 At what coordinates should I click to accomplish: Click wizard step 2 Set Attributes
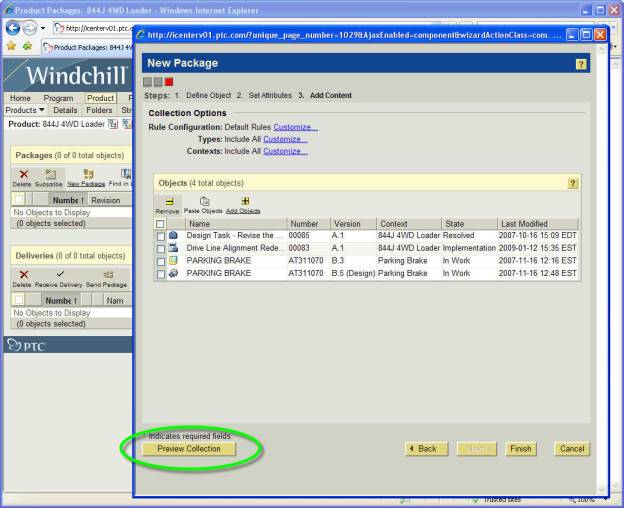click(270, 95)
